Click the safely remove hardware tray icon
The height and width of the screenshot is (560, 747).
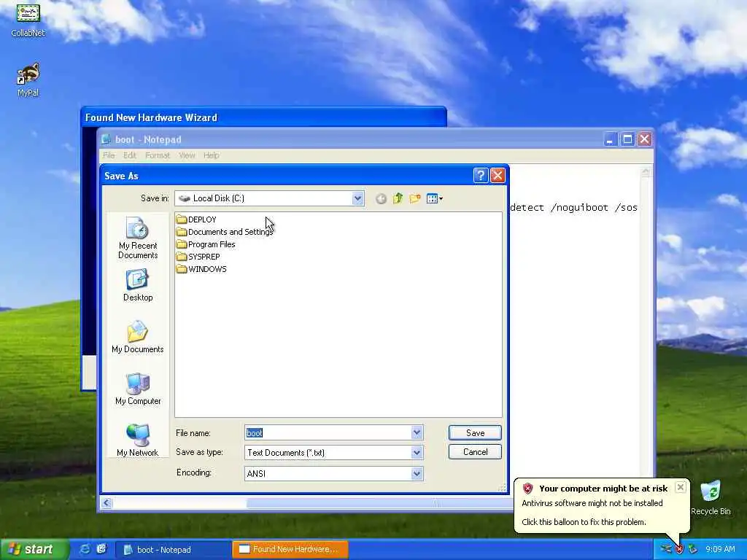[x=693, y=549]
